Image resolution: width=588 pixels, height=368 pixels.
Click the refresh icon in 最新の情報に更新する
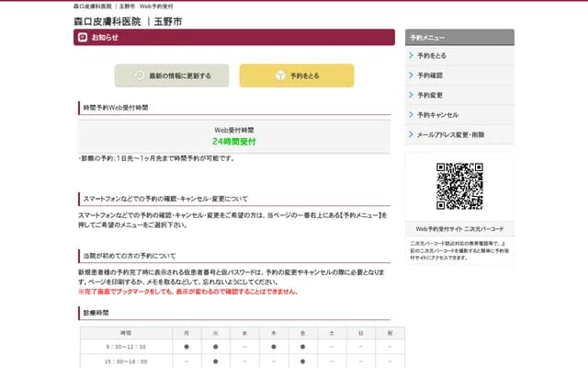[x=139, y=75]
